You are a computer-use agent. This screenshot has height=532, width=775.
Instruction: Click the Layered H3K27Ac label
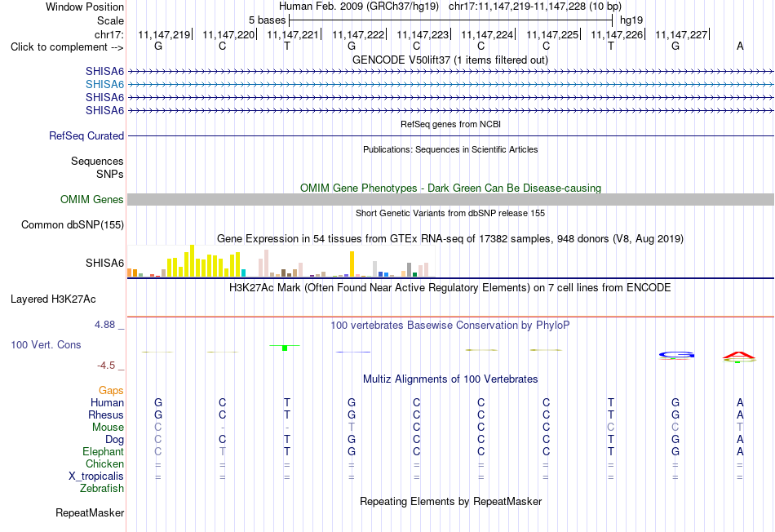click(x=53, y=299)
